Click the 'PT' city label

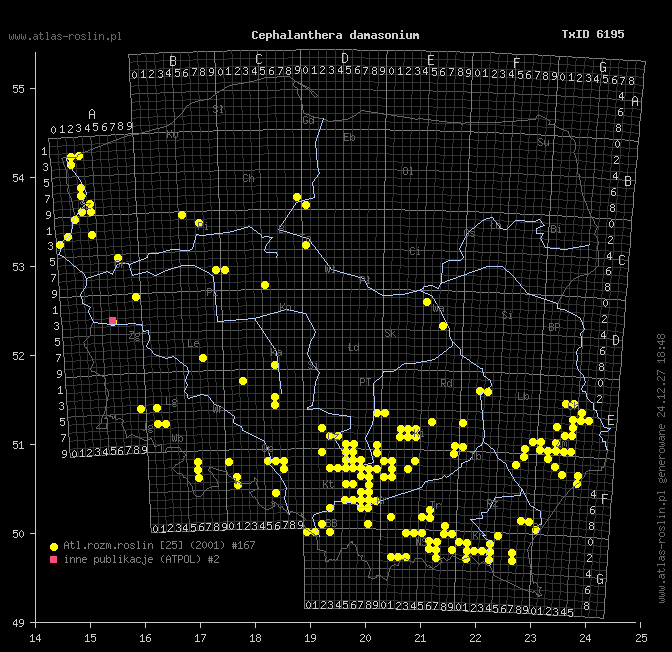365,382
